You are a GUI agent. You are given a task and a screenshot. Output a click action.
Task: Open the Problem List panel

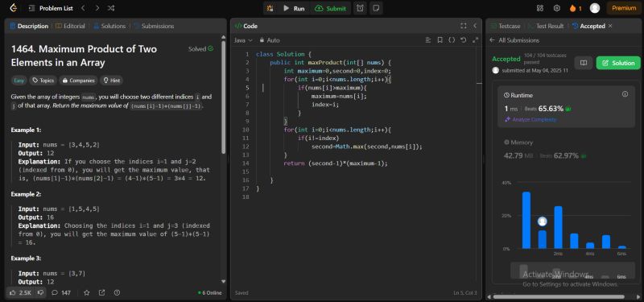tap(52, 8)
